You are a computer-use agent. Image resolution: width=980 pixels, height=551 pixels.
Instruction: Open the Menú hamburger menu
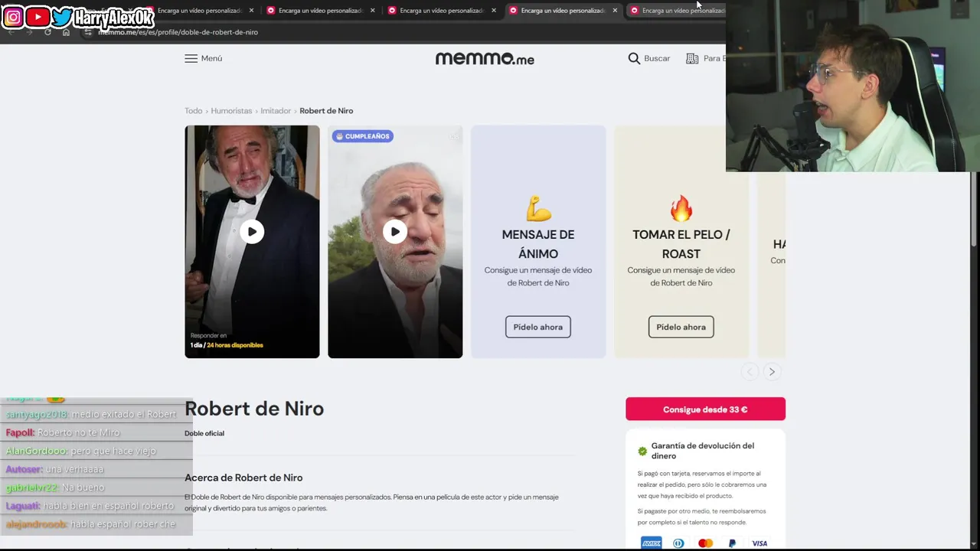coord(203,58)
